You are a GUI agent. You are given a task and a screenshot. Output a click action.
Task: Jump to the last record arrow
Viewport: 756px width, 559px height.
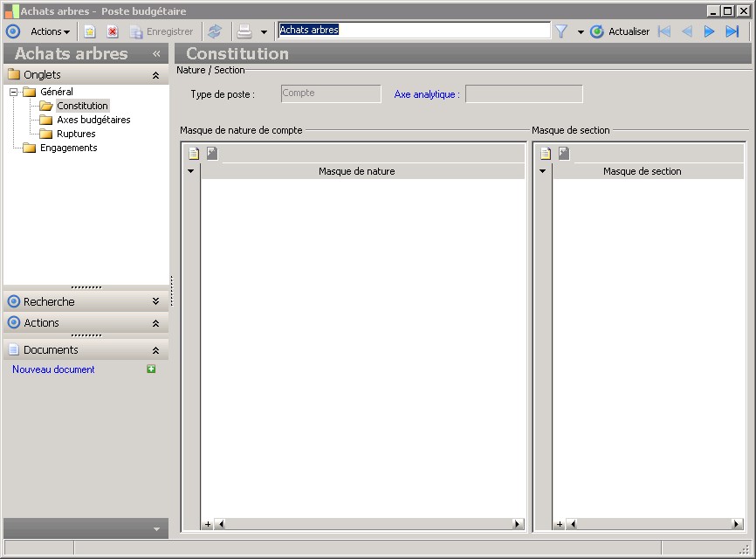point(732,31)
